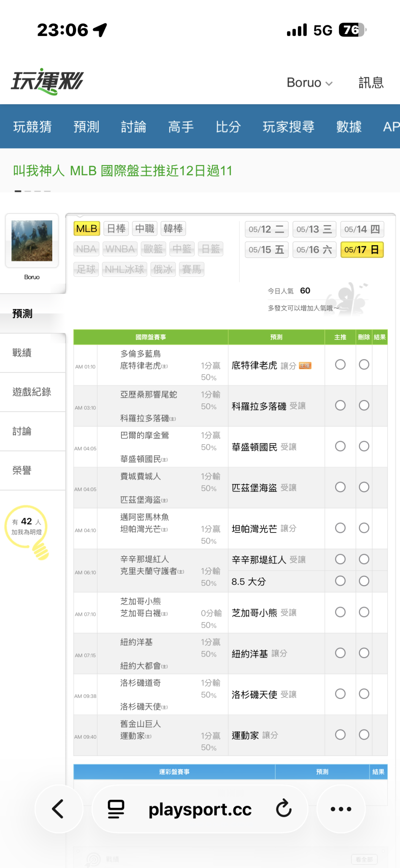Expand the Boruo account dropdown
This screenshot has width=400, height=868.
[x=310, y=82]
